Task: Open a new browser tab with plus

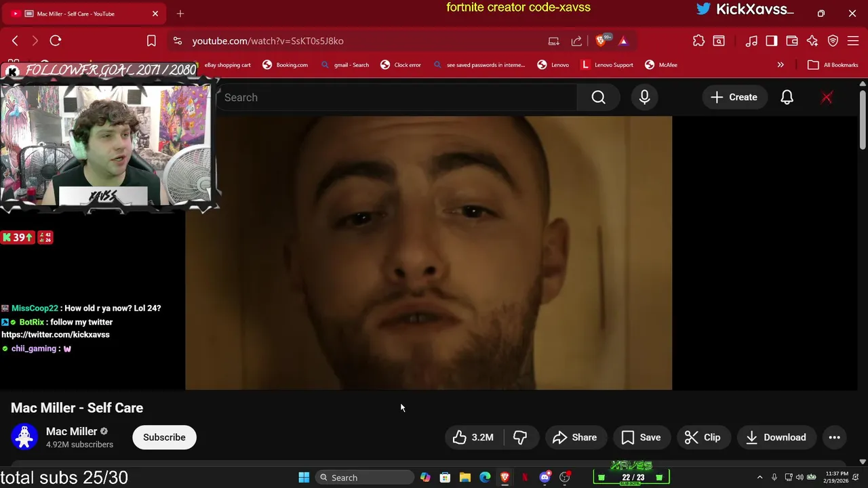Action: pyautogui.click(x=180, y=14)
